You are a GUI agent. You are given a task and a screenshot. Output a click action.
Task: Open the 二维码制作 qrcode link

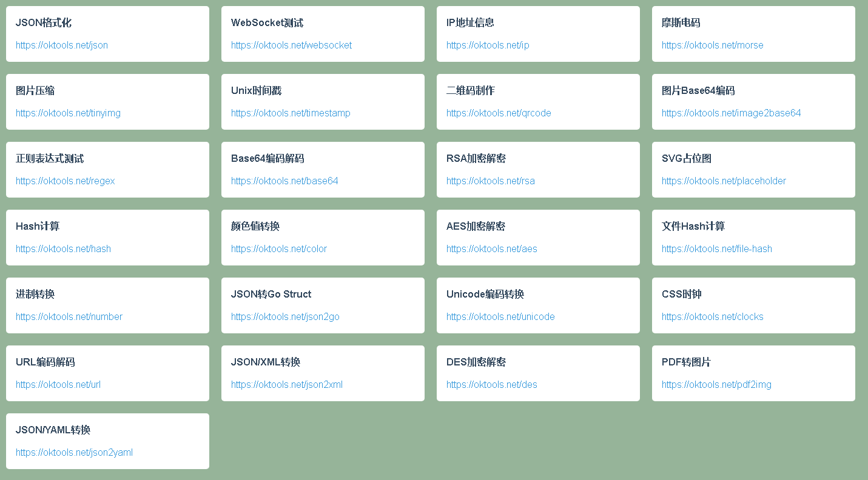click(x=499, y=113)
